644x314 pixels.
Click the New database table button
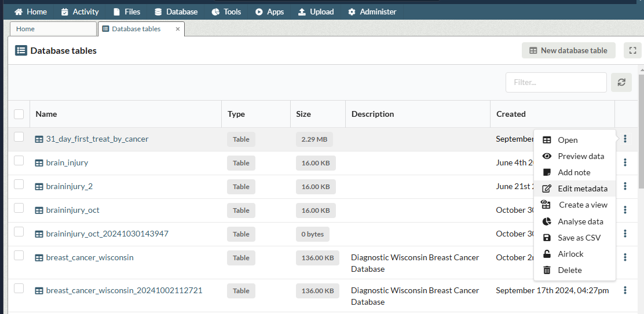coord(568,50)
